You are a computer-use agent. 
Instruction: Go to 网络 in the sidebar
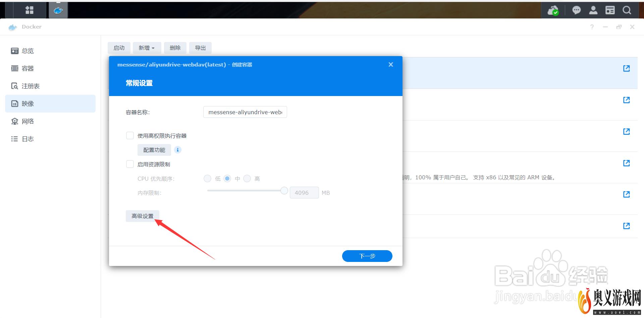[50, 121]
